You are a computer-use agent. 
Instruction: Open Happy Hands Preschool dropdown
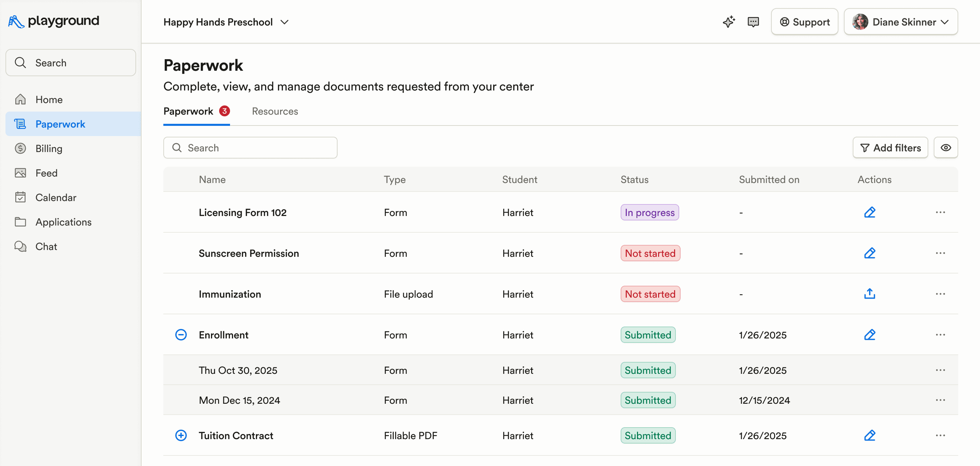(226, 22)
